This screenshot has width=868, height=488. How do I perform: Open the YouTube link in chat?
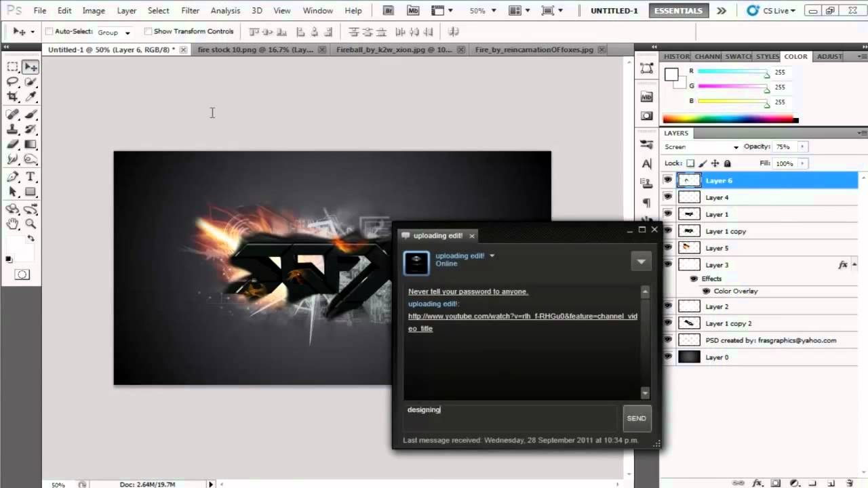pos(522,322)
